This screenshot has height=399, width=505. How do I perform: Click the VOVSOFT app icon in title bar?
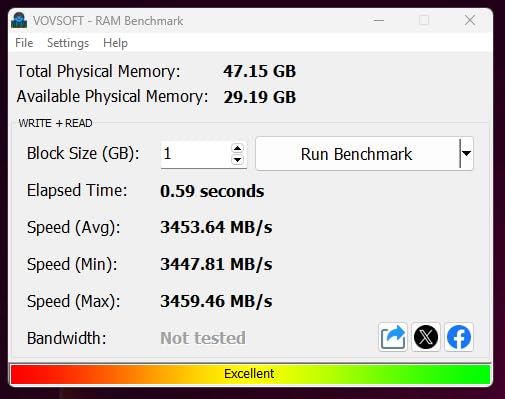click(x=19, y=20)
